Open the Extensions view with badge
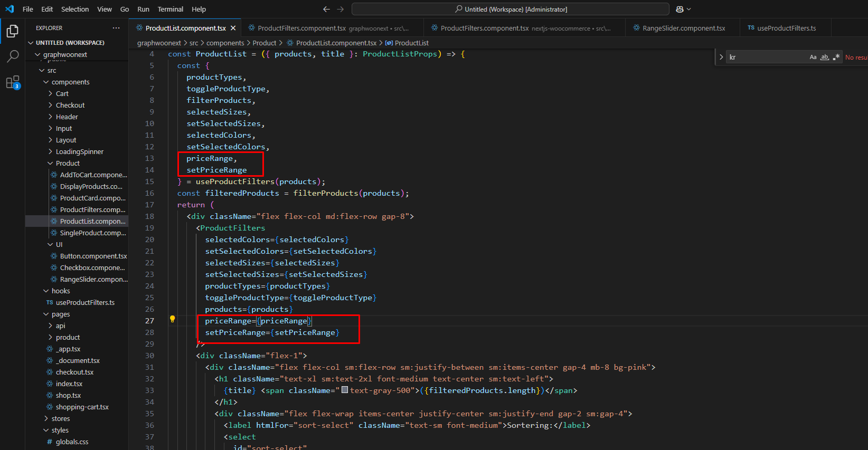Screen dimensions: 868x450 point(12,82)
